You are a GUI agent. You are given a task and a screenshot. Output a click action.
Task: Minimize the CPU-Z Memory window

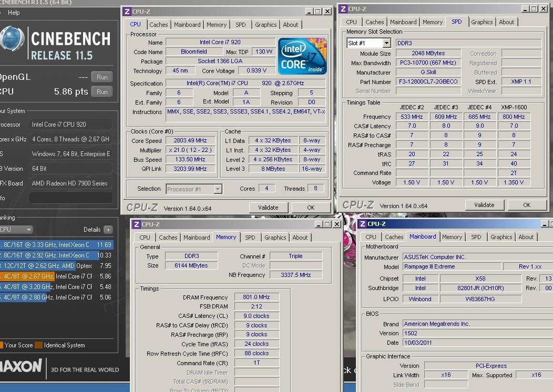[x=319, y=224]
